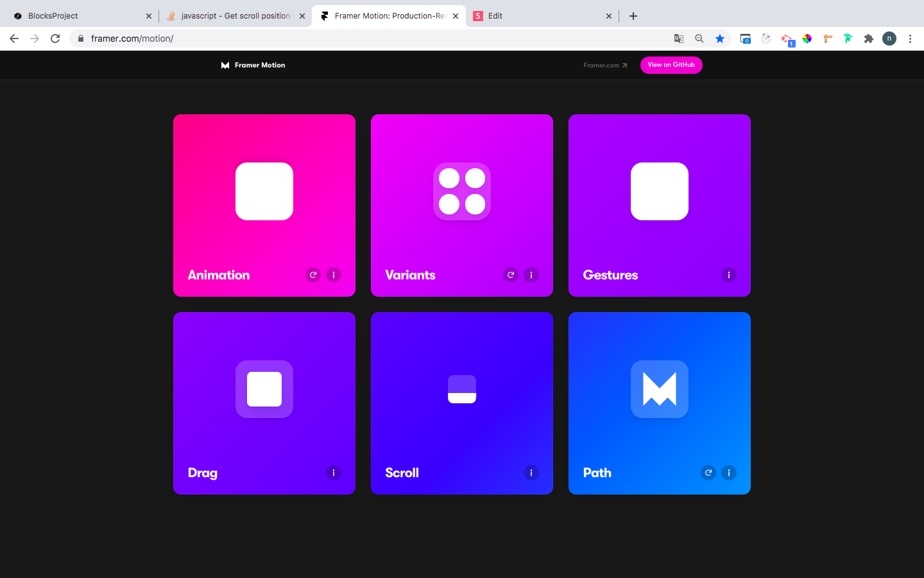Click the Variants label text

(x=411, y=275)
